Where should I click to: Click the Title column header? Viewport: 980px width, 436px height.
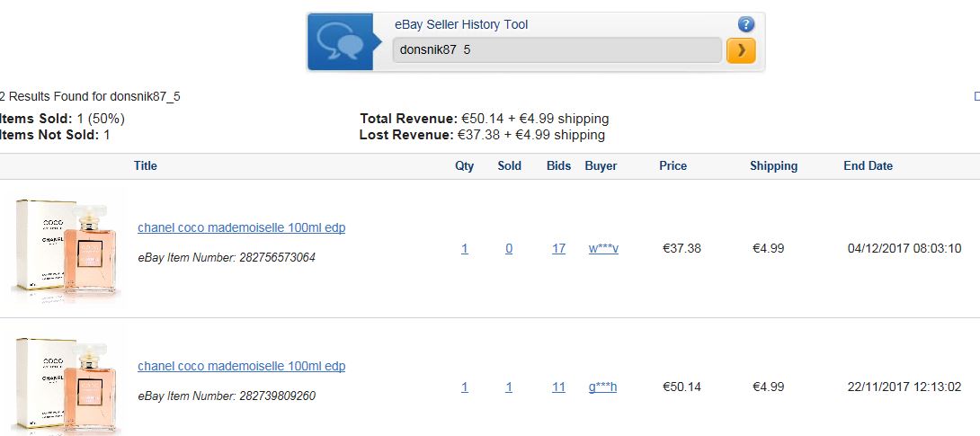pyautogui.click(x=146, y=165)
